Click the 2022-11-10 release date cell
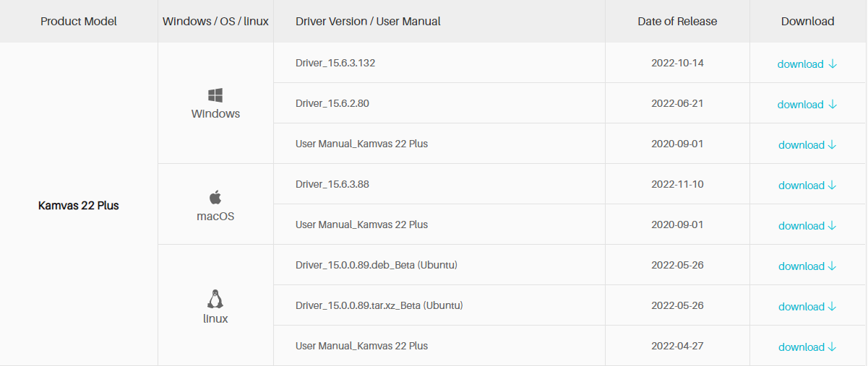This screenshot has width=868, height=366. (x=677, y=184)
